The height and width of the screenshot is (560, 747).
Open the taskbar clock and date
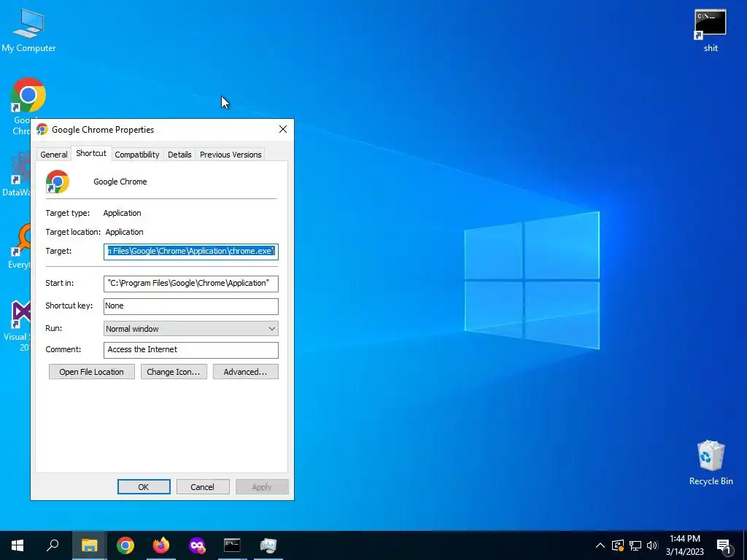pos(684,545)
